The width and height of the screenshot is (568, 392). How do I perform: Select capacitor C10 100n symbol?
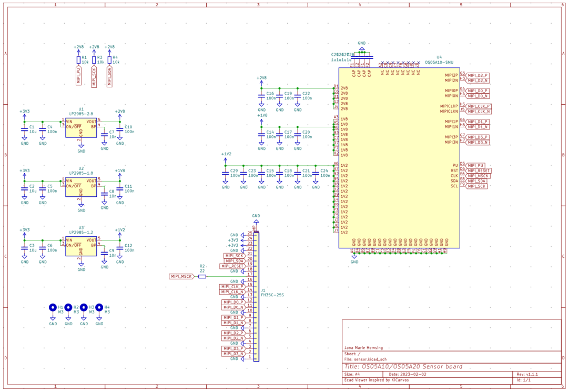(120, 129)
